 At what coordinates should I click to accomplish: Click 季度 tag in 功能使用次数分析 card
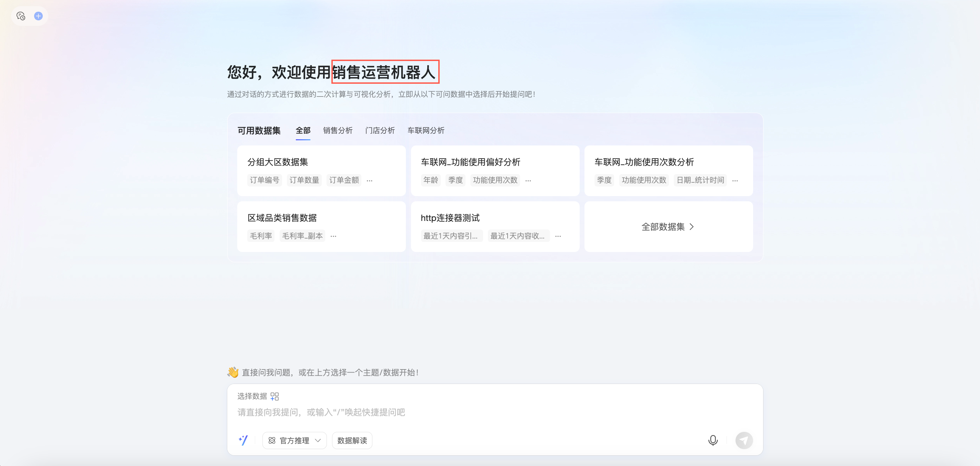coord(604,180)
